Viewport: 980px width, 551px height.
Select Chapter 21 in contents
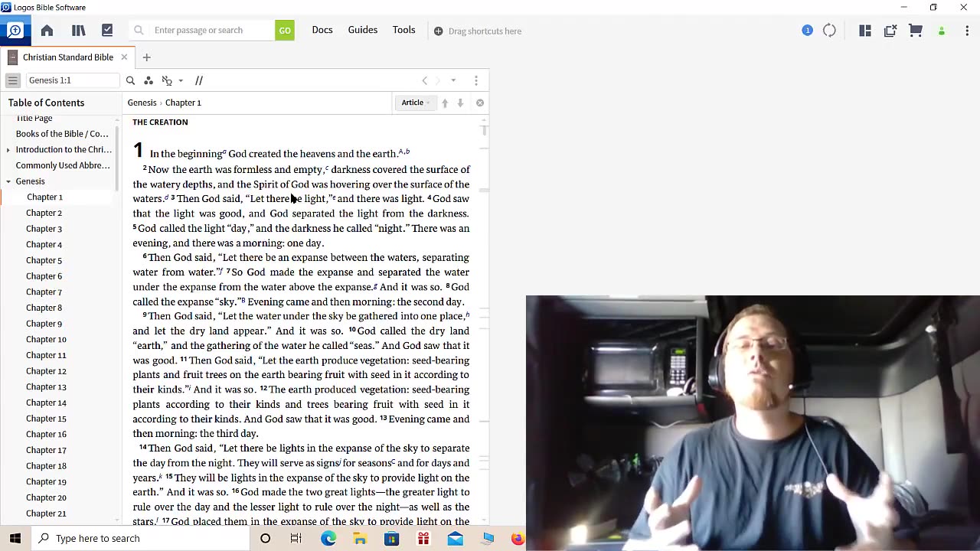click(46, 514)
